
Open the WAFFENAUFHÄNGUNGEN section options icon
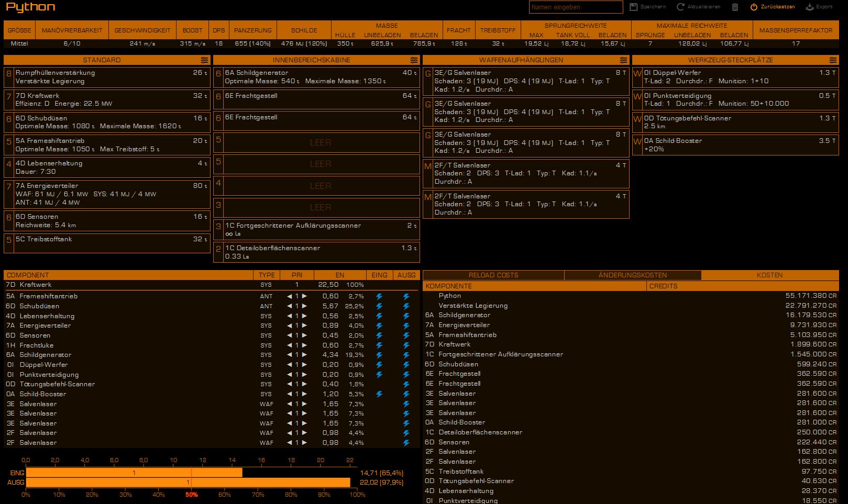tap(623, 60)
